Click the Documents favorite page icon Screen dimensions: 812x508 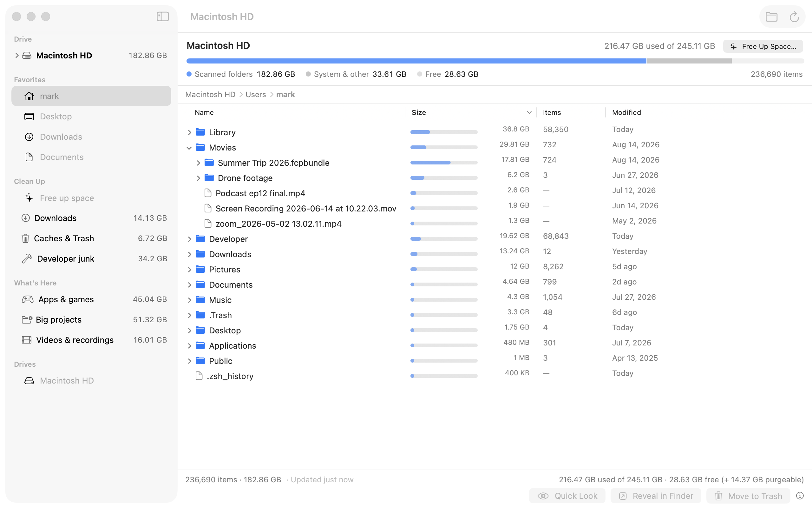[29, 157]
